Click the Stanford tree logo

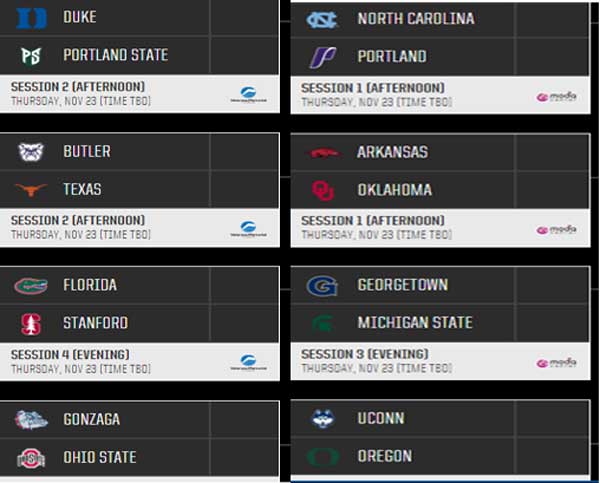coord(31,324)
